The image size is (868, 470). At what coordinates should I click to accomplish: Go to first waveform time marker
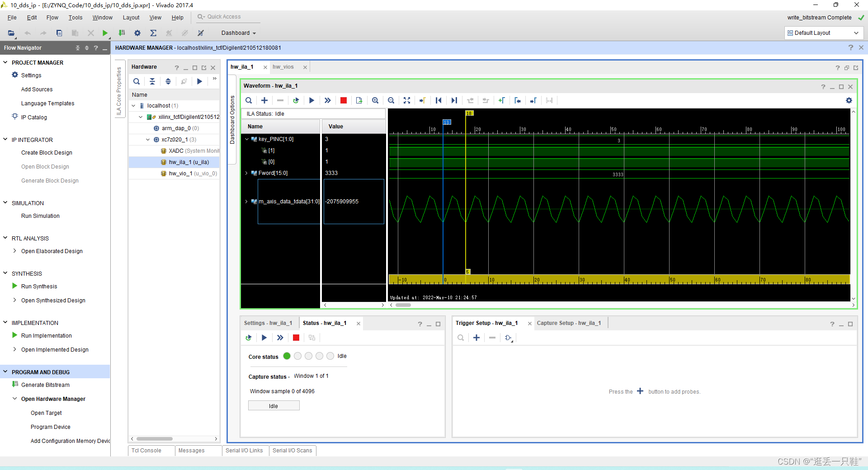pos(438,100)
